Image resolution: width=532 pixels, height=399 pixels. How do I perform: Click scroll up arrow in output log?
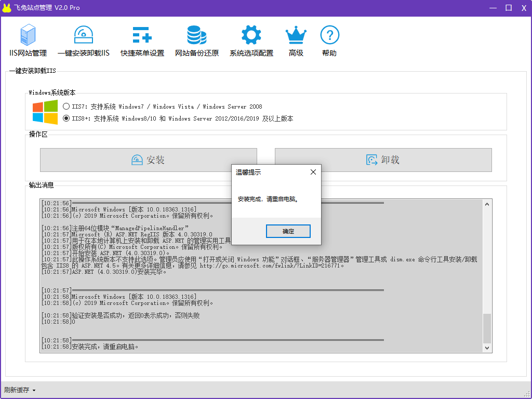point(487,204)
